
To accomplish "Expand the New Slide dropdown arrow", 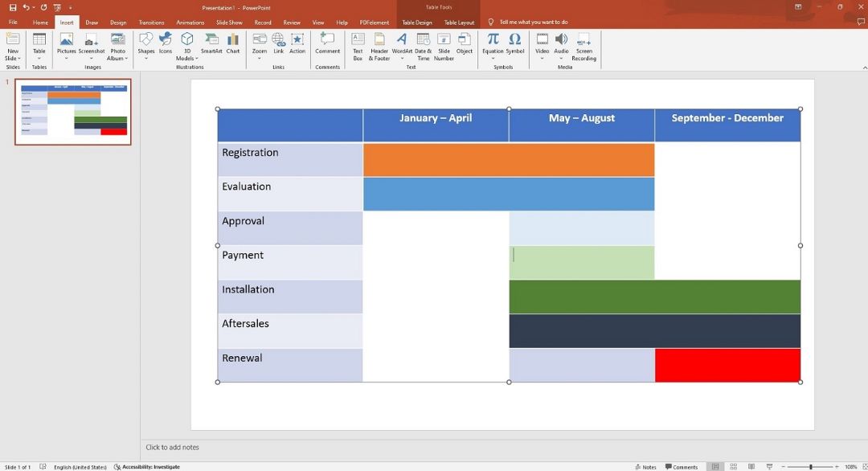I will tap(18, 58).
